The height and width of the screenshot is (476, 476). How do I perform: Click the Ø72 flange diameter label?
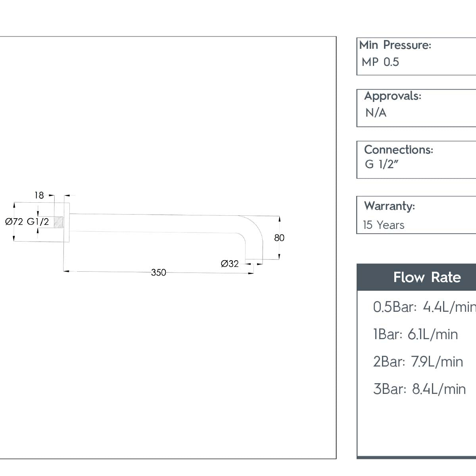click(14, 222)
